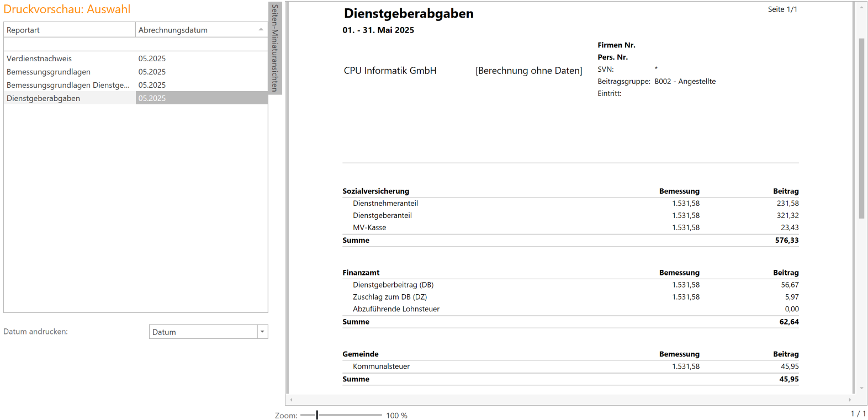
Task: Click Beitragsgruppe B002 - Angestellte text
Action: (x=657, y=81)
